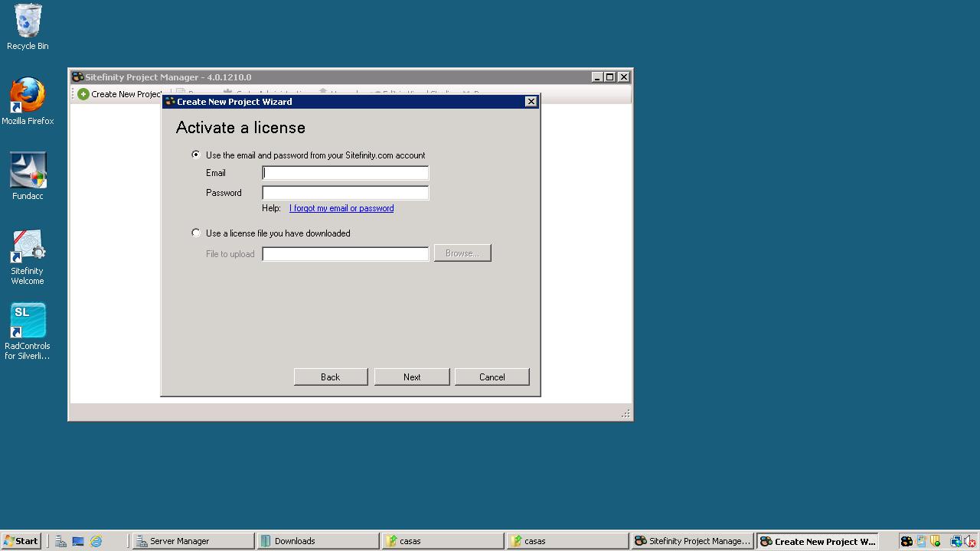Screen dimensions: 980x551
Task: Click into the Password field
Action: pos(345,193)
